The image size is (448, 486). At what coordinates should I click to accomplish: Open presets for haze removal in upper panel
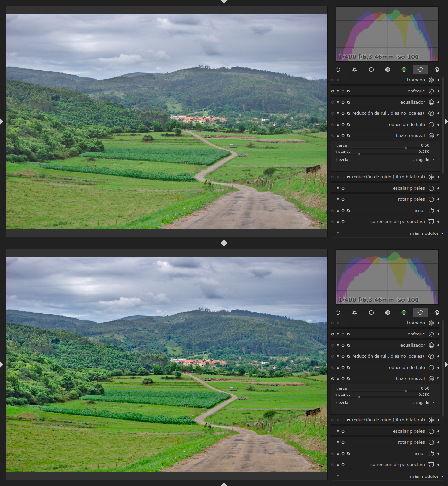click(338, 136)
